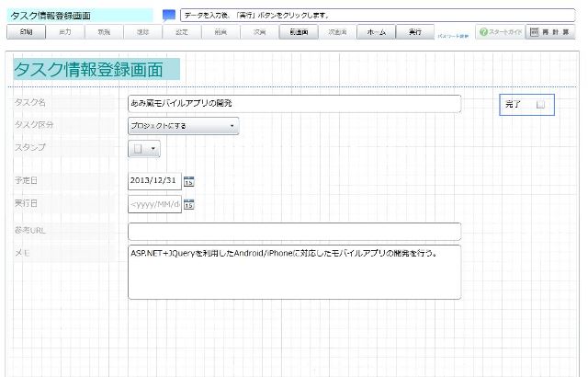Click the blue message icon at top

coord(168,16)
